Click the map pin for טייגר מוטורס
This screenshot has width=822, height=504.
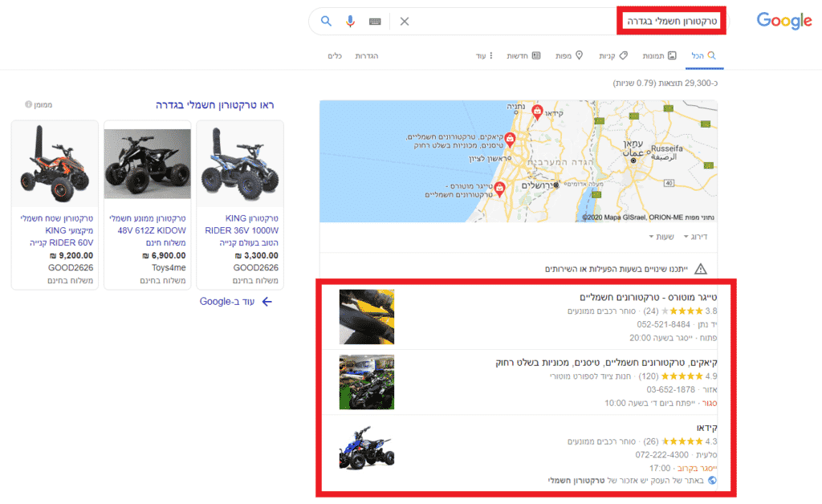pos(499,189)
